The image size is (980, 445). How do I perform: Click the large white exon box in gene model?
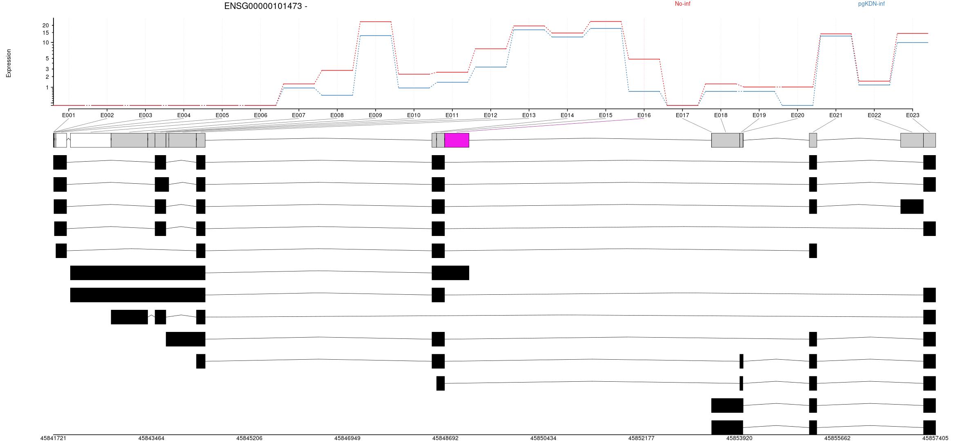(91, 140)
